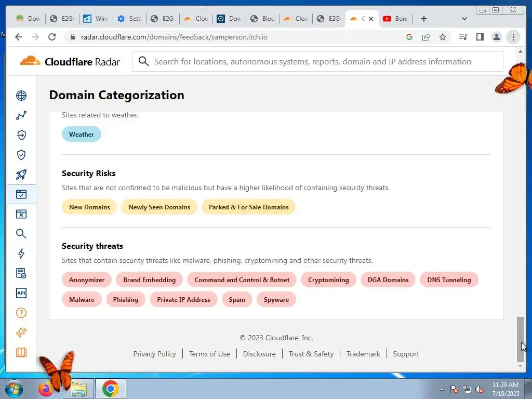The width and height of the screenshot is (532, 399).
Task: Open the lightning bolt sidebar icon
Action: click(21, 254)
